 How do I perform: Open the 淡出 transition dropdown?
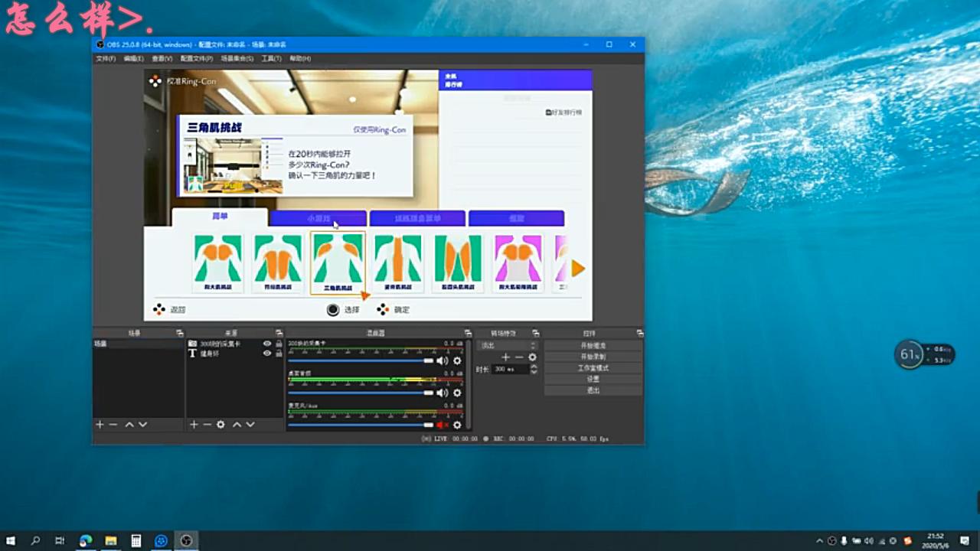click(508, 346)
